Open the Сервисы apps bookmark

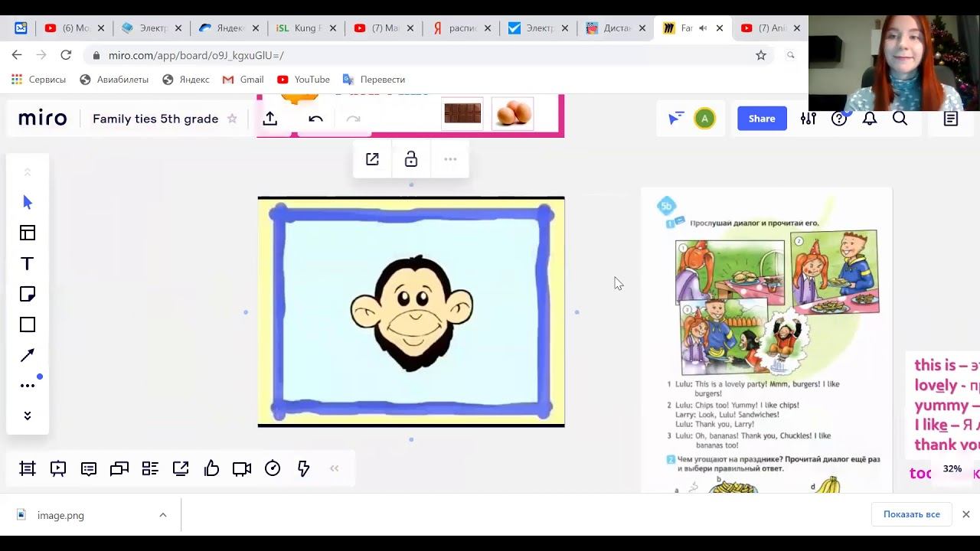(38, 80)
